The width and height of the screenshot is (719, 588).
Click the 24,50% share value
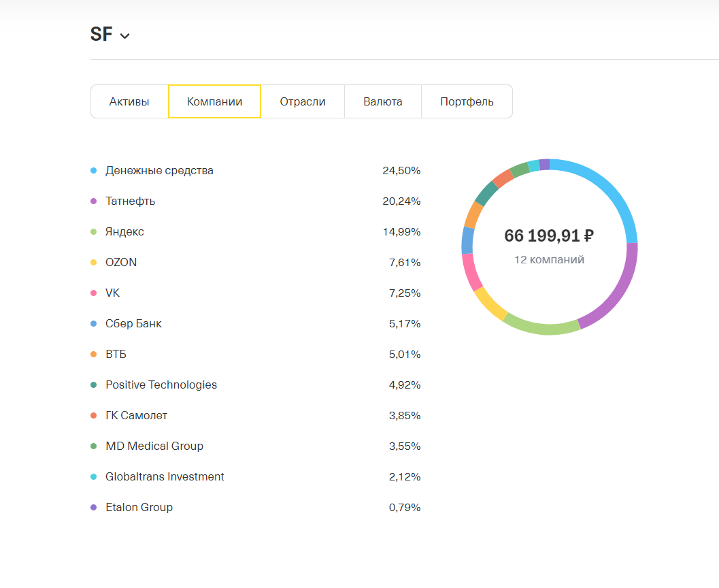(x=401, y=171)
